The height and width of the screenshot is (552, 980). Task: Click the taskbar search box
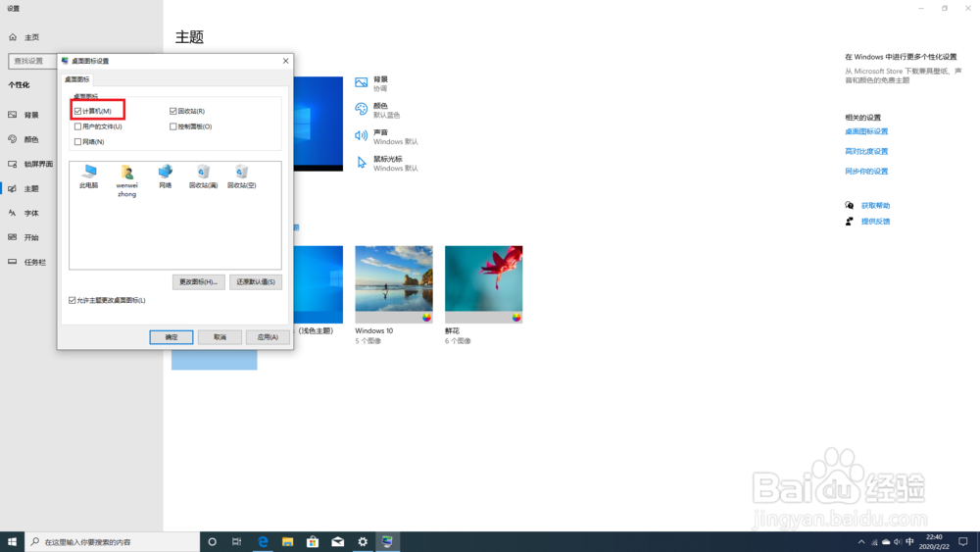point(113,542)
